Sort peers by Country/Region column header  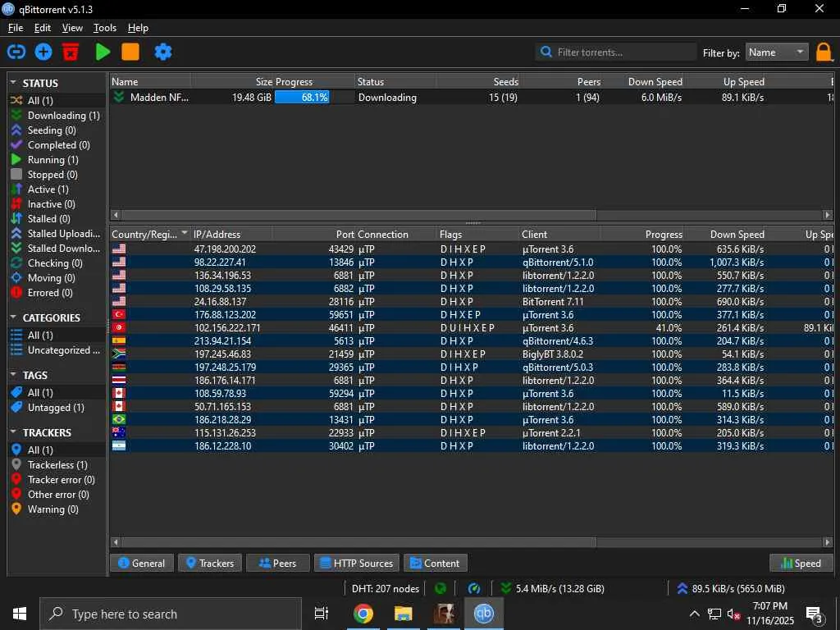click(x=149, y=234)
